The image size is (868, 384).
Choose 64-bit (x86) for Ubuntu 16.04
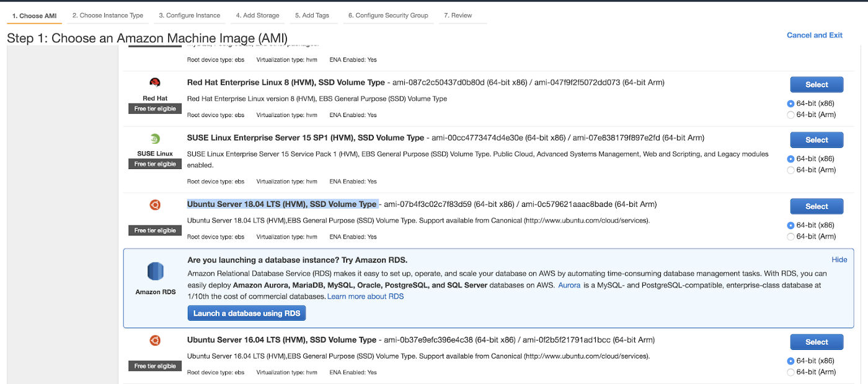tap(790, 361)
